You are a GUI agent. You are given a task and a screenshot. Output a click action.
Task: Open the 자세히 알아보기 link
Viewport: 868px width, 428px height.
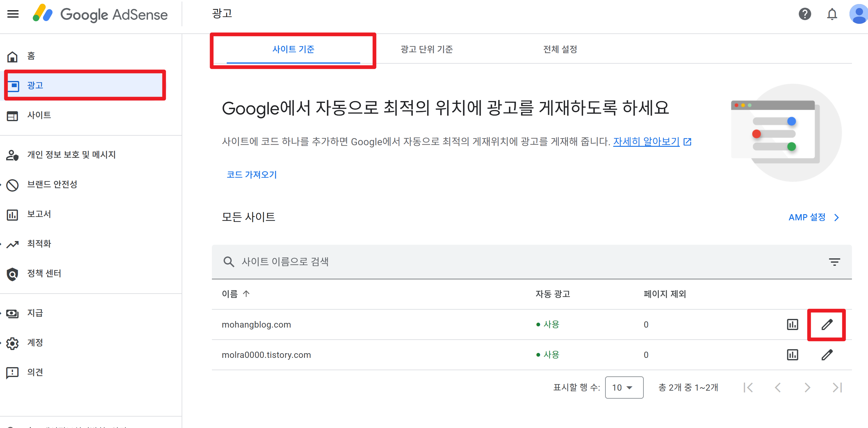[x=646, y=142]
